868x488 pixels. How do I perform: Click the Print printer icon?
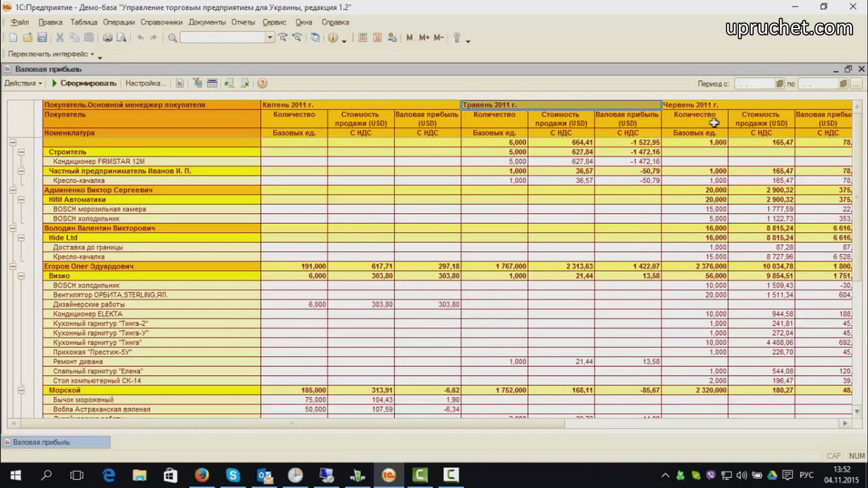point(107,38)
